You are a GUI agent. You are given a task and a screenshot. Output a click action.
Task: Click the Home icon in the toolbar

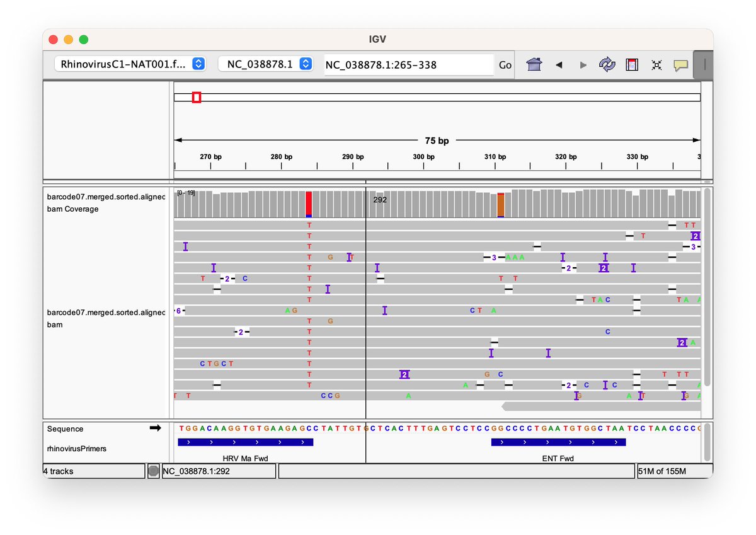click(x=534, y=64)
